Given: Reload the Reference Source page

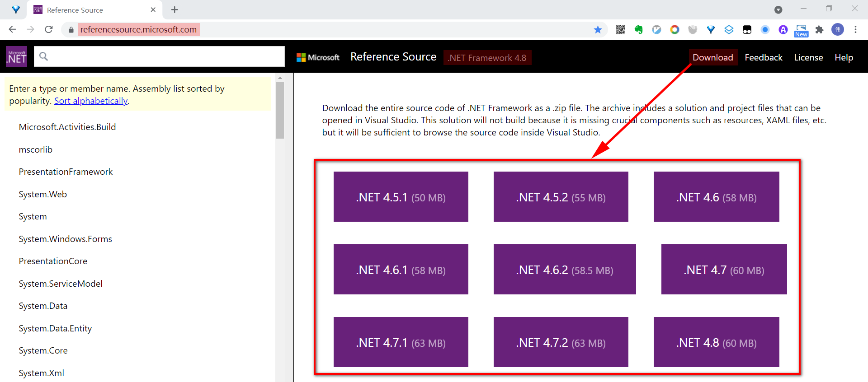Looking at the screenshot, I should (49, 29).
